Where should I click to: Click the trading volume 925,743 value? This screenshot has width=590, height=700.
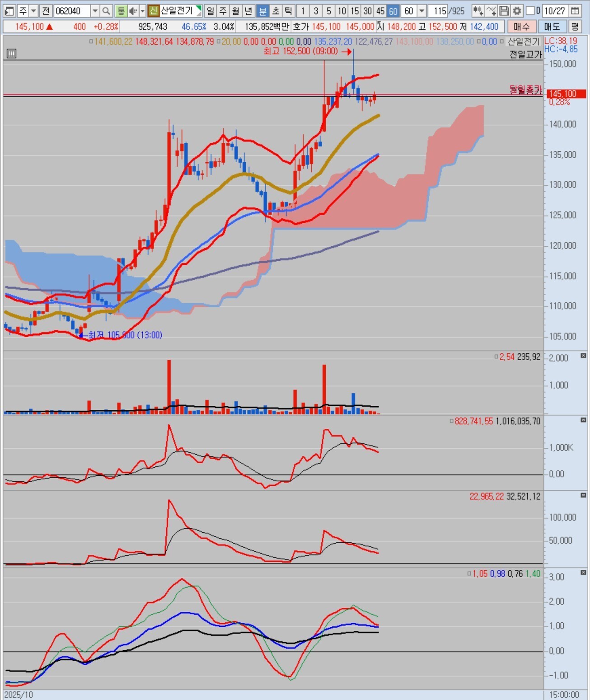(x=153, y=27)
